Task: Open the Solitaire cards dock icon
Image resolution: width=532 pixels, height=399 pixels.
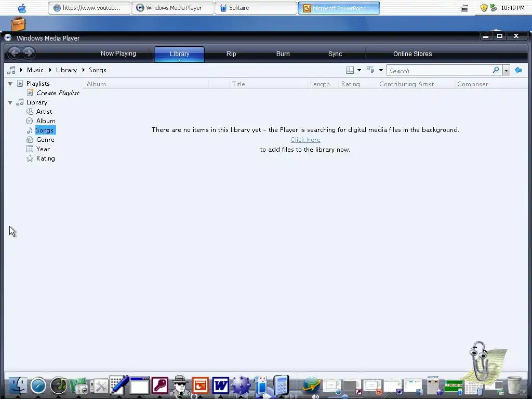Action: coord(261,386)
